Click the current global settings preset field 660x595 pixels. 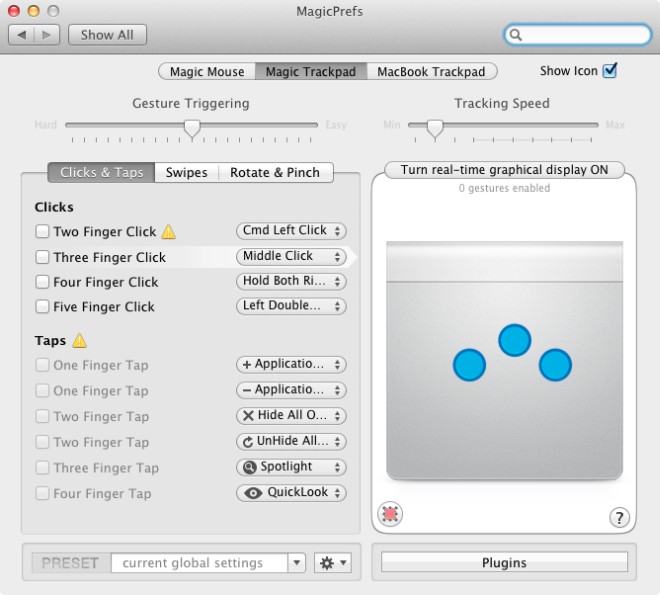coord(200,563)
